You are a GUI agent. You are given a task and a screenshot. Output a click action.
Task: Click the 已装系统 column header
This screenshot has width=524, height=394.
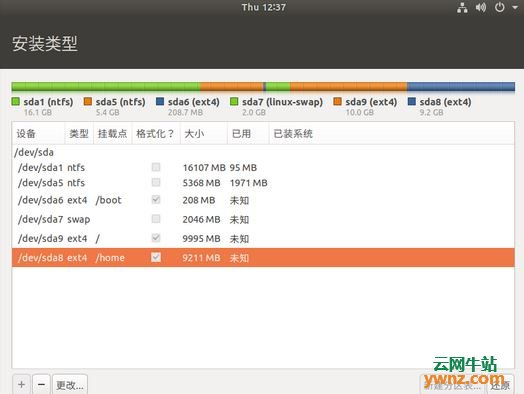[391, 134]
